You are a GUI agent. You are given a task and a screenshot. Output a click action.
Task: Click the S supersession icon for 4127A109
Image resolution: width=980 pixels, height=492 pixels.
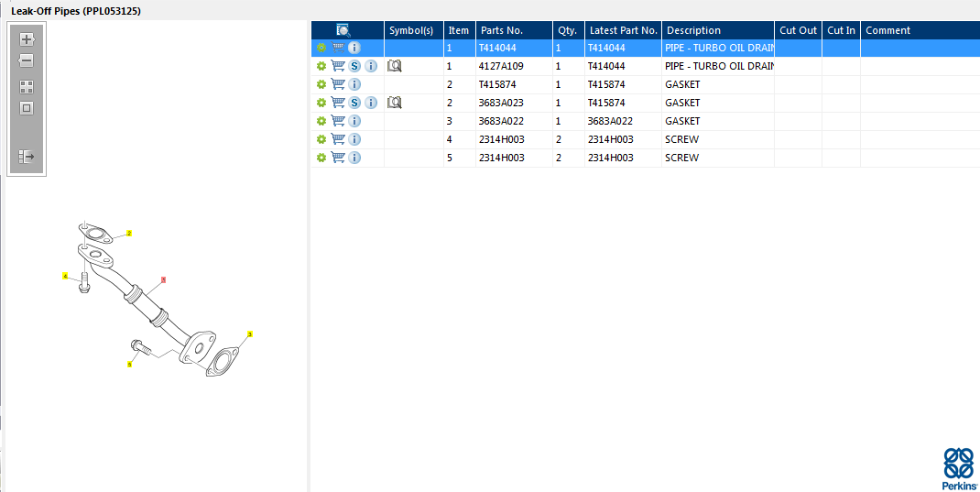click(x=354, y=66)
